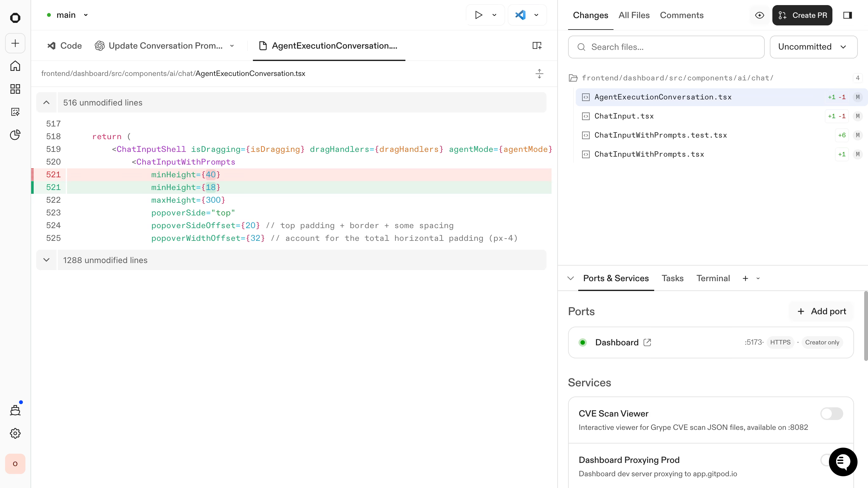Click the added line minHeight={18}

click(x=292, y=187)
